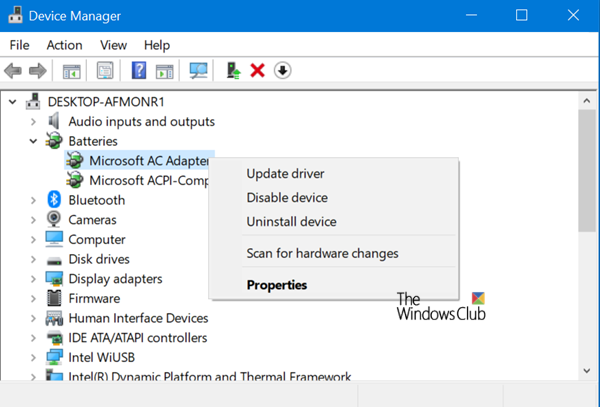This screenshot has height=407, width=600.
Task: Click the Properties toolbar icon
Action: click(105, 70)
